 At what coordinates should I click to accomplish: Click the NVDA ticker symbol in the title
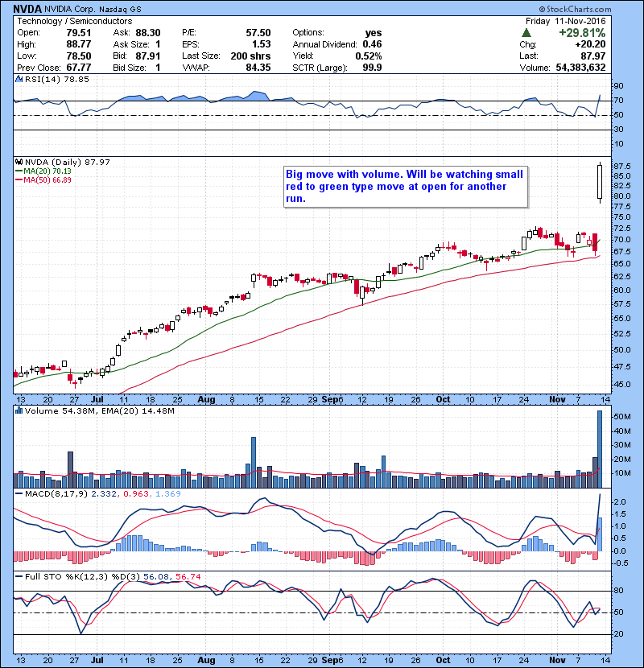click(27, 9)
